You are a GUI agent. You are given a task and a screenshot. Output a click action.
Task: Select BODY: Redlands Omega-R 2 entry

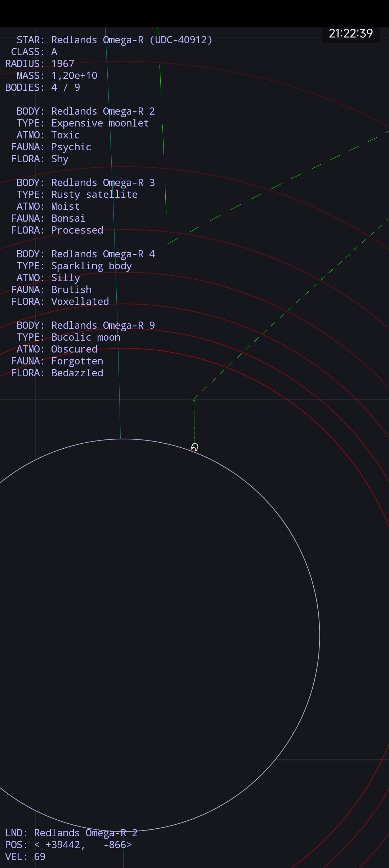tap(86, 111)
